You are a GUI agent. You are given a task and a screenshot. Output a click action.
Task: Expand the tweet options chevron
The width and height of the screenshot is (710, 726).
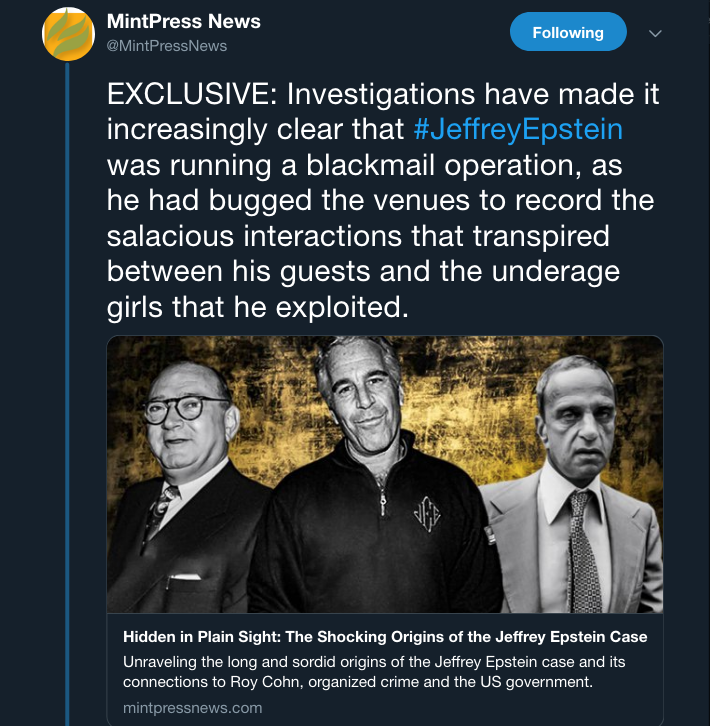(x=656, y=33)
